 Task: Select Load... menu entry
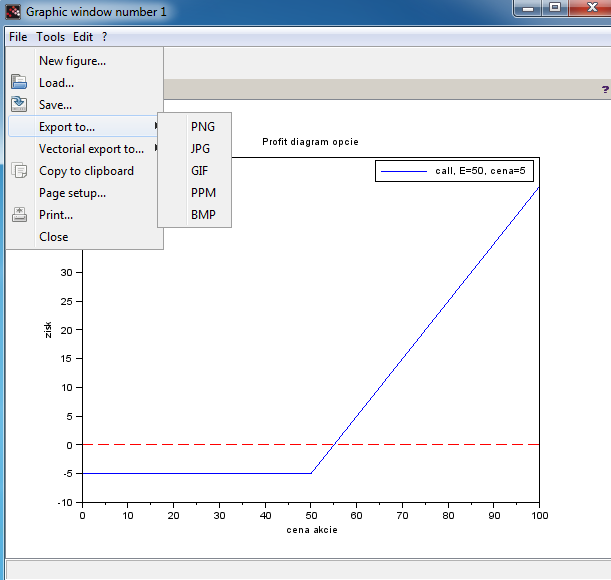coord(85,83)
